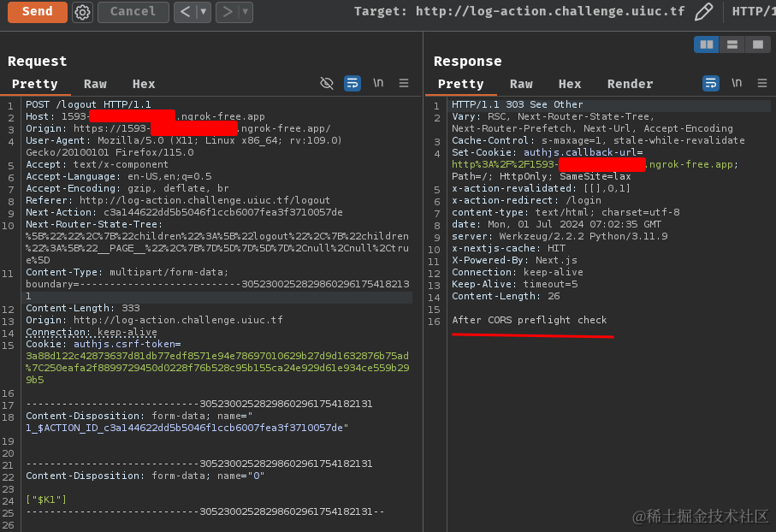Click the server: Werkzeug header line

tap(560, 237)
